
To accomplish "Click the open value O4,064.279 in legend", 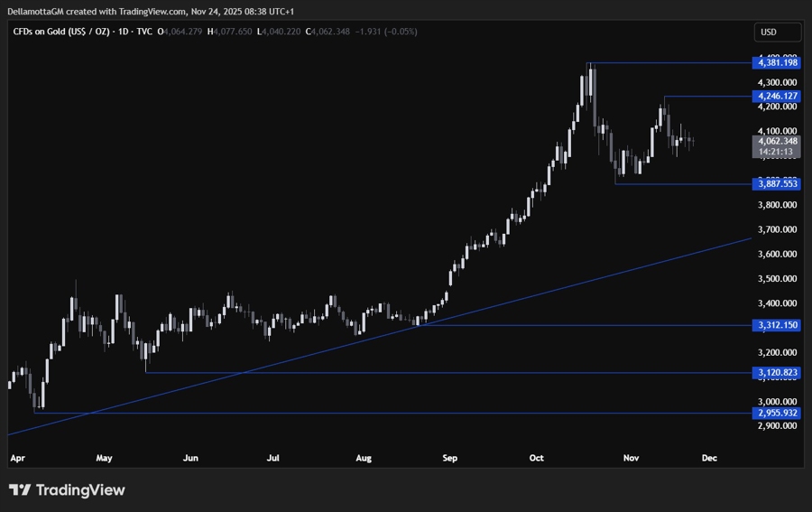I will pyautogui.click(x=181, y=32).
